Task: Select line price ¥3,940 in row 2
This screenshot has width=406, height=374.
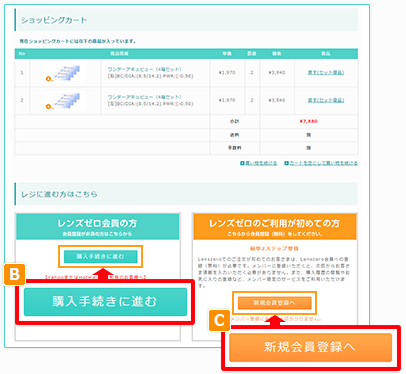Action: [x=277, y=100]
